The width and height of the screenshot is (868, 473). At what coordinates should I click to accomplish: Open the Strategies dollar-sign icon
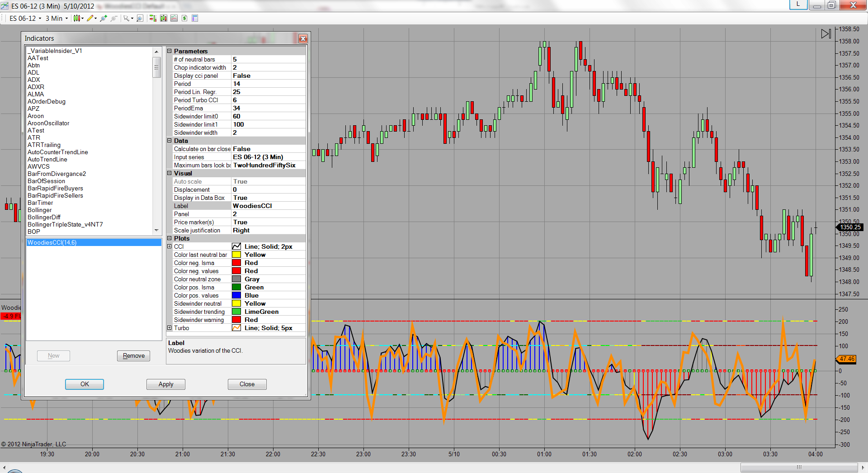[184, 18]
